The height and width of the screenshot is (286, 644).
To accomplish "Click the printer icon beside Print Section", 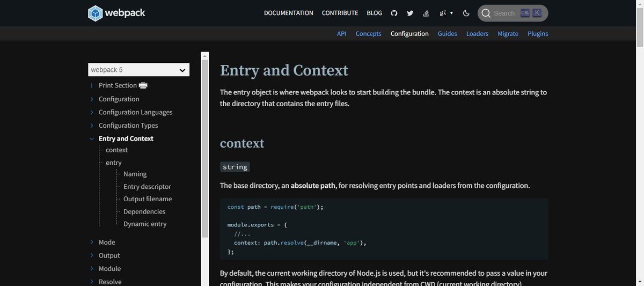I will [x=143, y=85].
